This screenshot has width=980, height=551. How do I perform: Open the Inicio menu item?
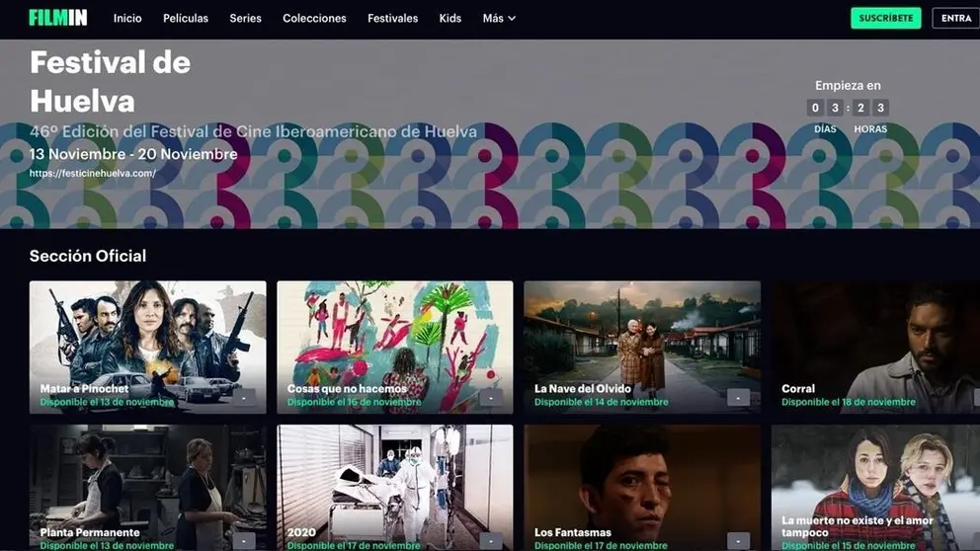[127, 18]
